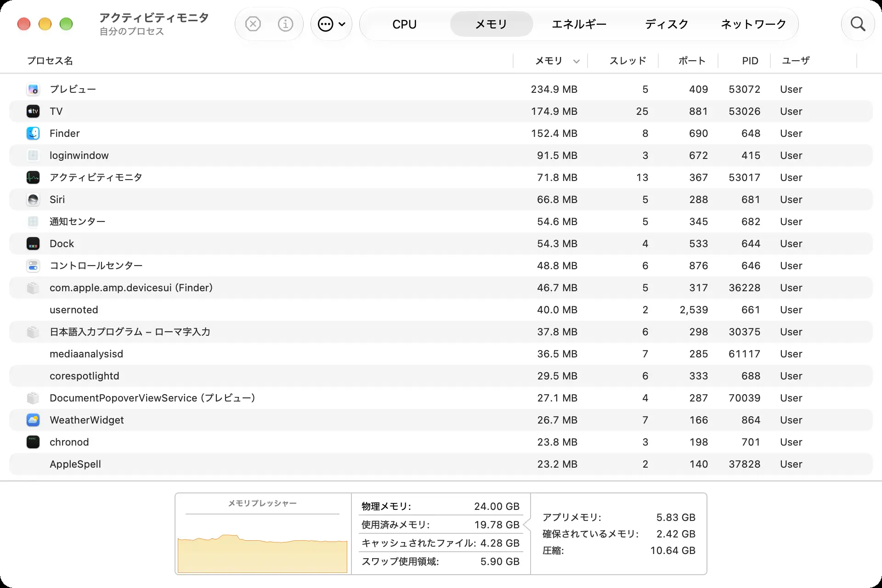Click the Dock process icon
This screenshot has height=588, width=882.
point(33,243)
